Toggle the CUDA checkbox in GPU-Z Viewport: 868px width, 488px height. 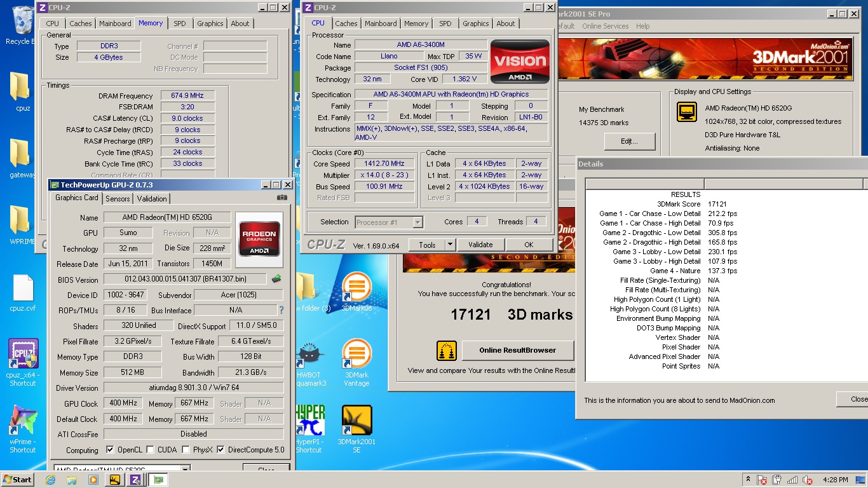coord(150,450)
